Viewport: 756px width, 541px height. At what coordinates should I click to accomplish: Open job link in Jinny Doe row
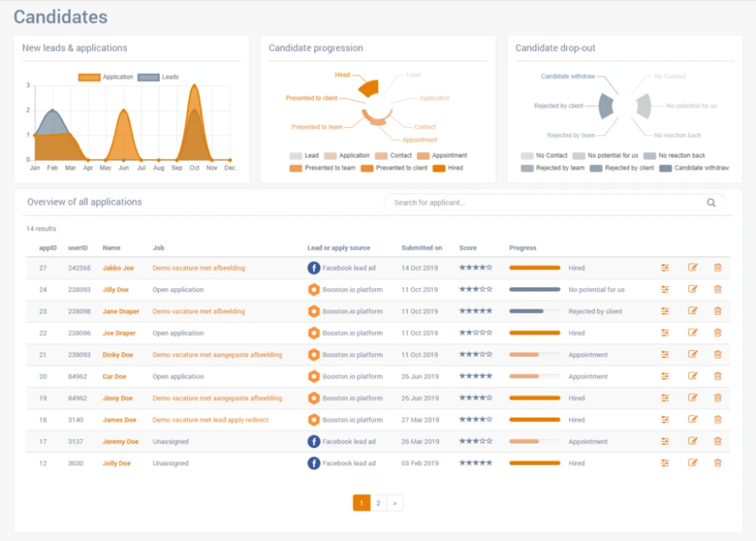217,398
